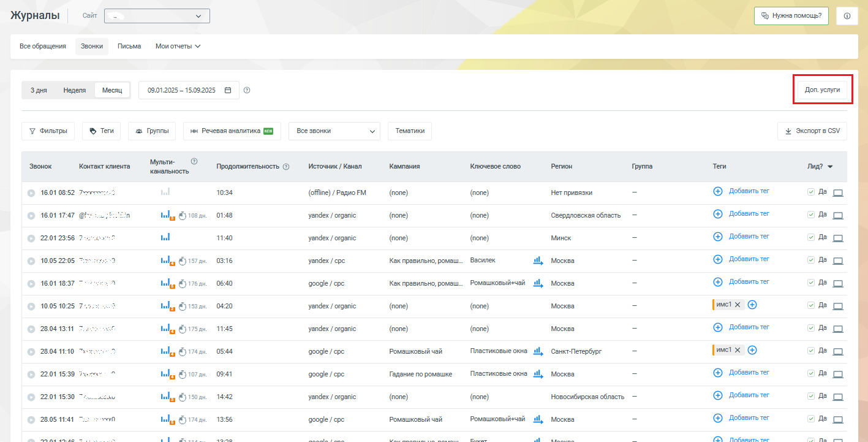Play the call recording from 16.01 08:52

click(x=31, y=193)
